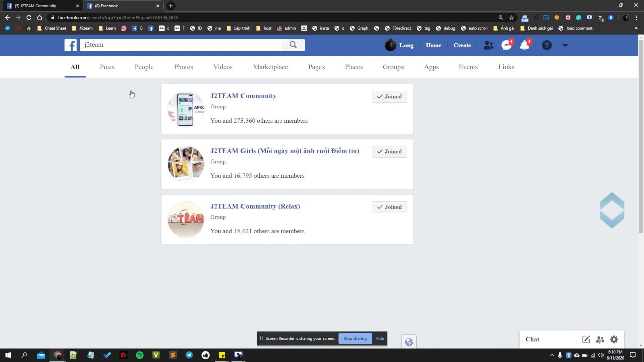Click the Graph bookmark
Viewport: 644px width, 362px height.
(359, 28)
